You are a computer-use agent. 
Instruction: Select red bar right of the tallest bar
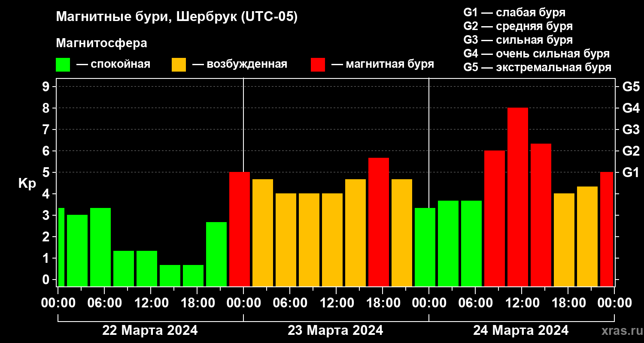tap(541, 215)
